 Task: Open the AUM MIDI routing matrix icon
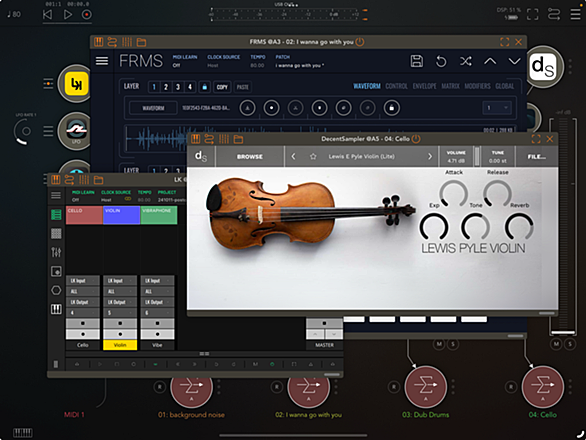554,14
